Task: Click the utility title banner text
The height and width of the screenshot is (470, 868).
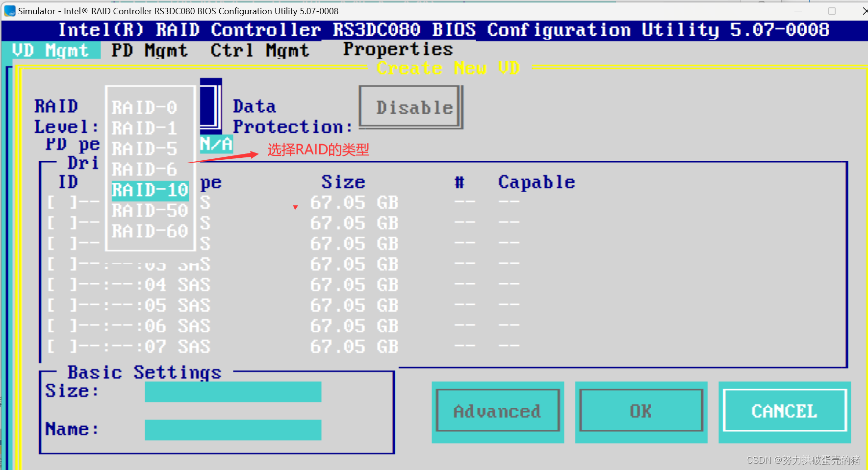Action: point(444,30)
